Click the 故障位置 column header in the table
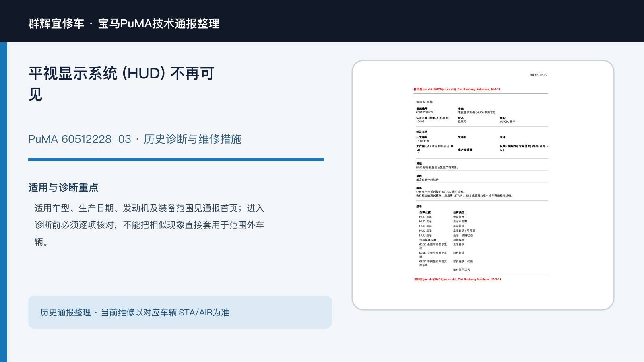The image size is (644, 362). click(425, 212)
